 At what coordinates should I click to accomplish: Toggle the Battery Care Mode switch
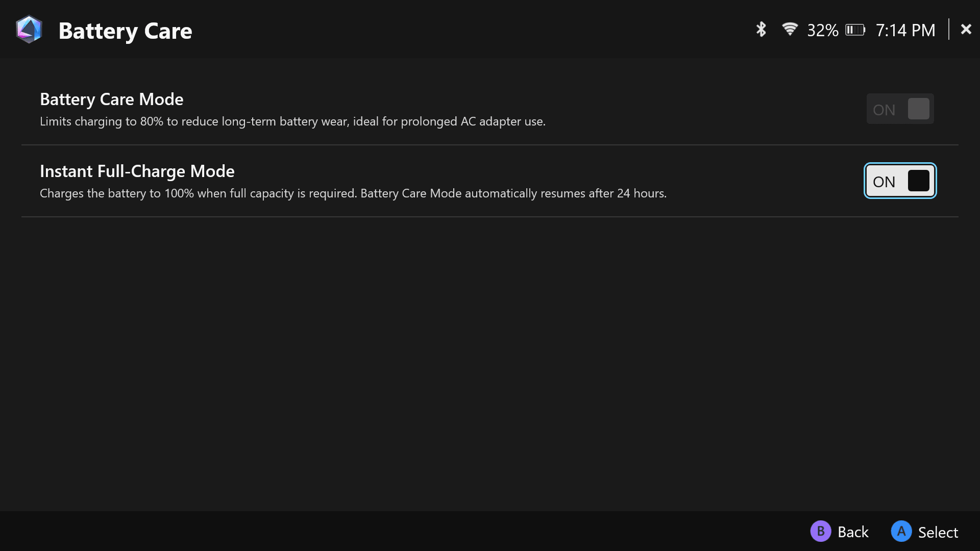[900, 109]
